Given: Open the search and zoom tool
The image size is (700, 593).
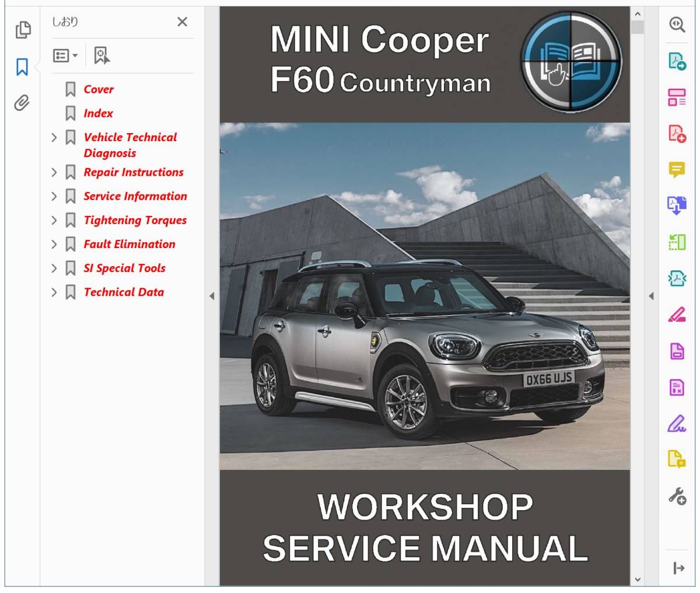Looking at the screenshot, I should click(677, 25).
